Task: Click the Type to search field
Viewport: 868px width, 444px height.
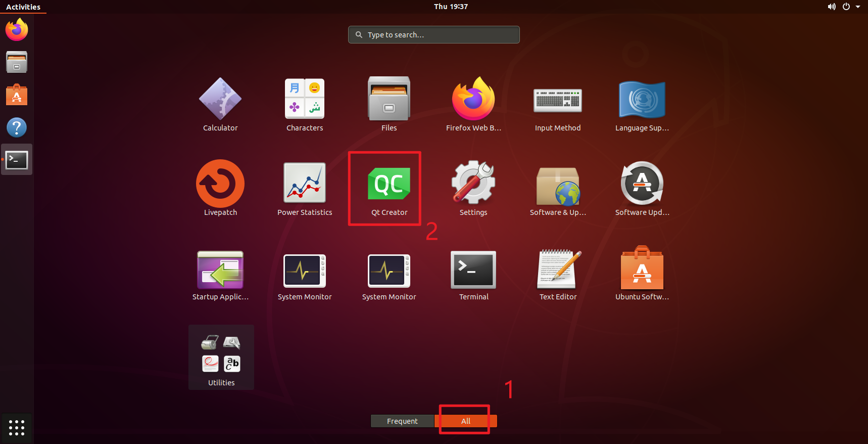Action: (434, 35)
